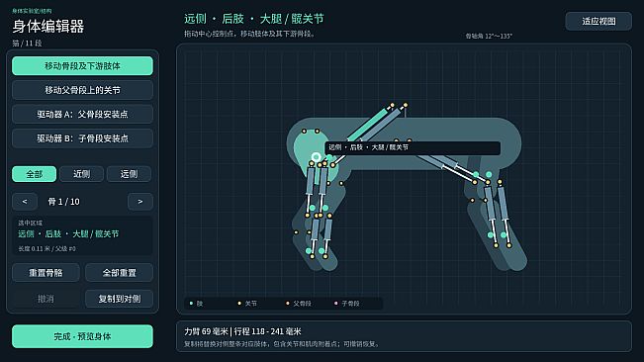The height and width of the screenshot is (362, 644).
Task: Click the 骨 1 / 10 counter text
Action: pos(63,202)
